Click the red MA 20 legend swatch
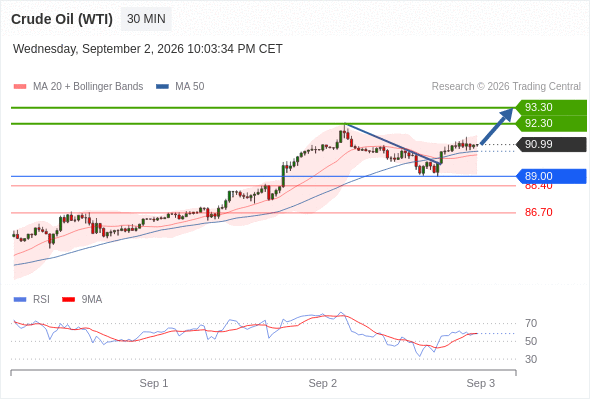Screen dimensions: 590x400 [20, 87]
